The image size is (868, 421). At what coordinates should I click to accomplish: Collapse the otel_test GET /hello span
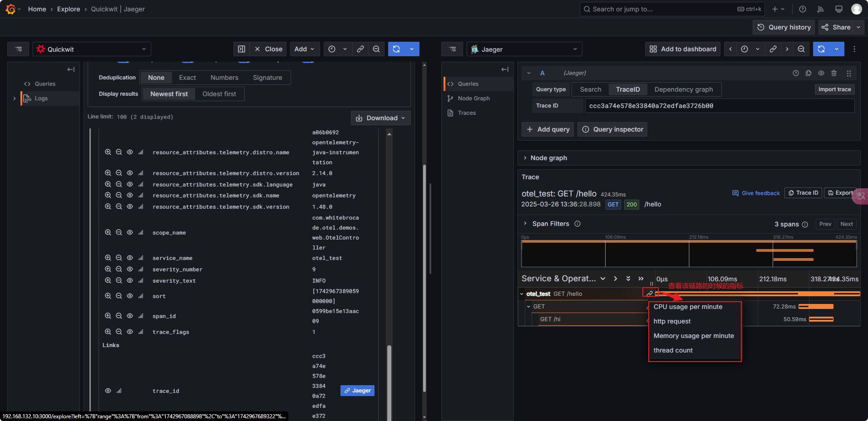coord(522,294)
